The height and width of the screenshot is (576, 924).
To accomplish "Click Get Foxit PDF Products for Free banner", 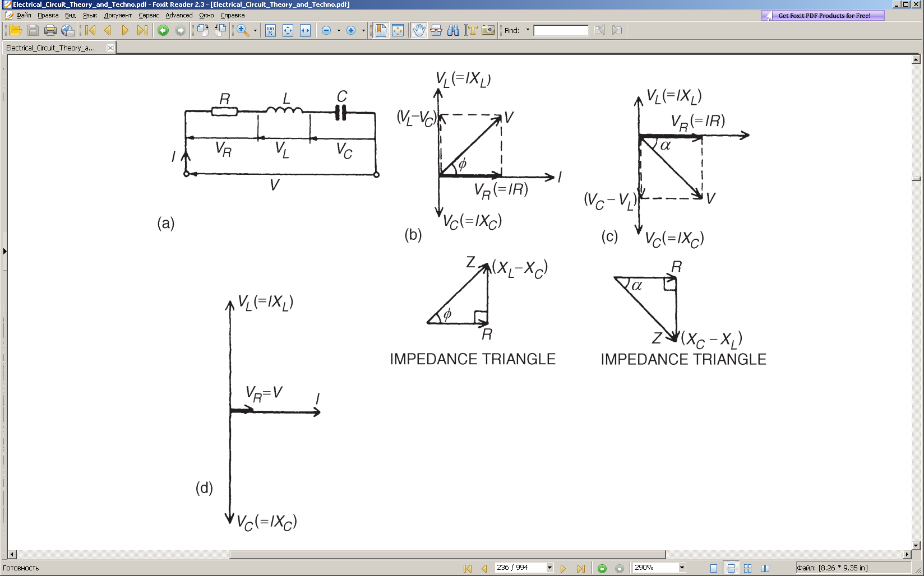I will [x=823, y=16].
